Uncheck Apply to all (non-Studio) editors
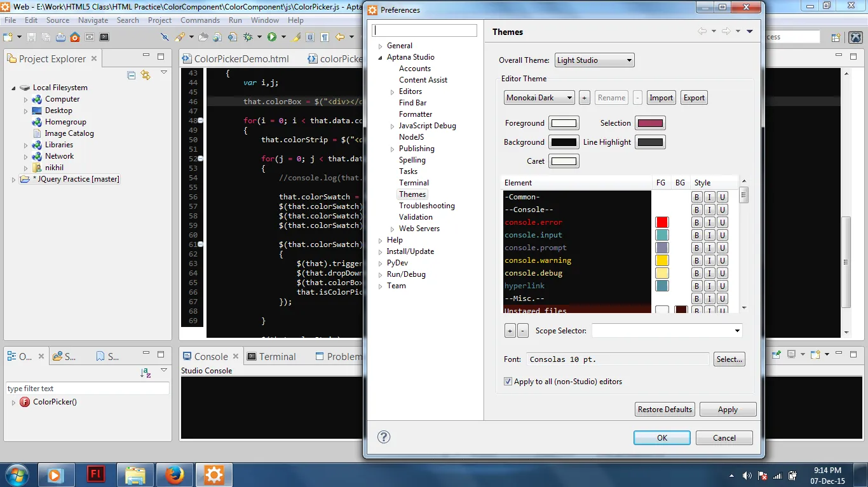The height and width of the screenshot is (487, 868). (x=508, y=382)
